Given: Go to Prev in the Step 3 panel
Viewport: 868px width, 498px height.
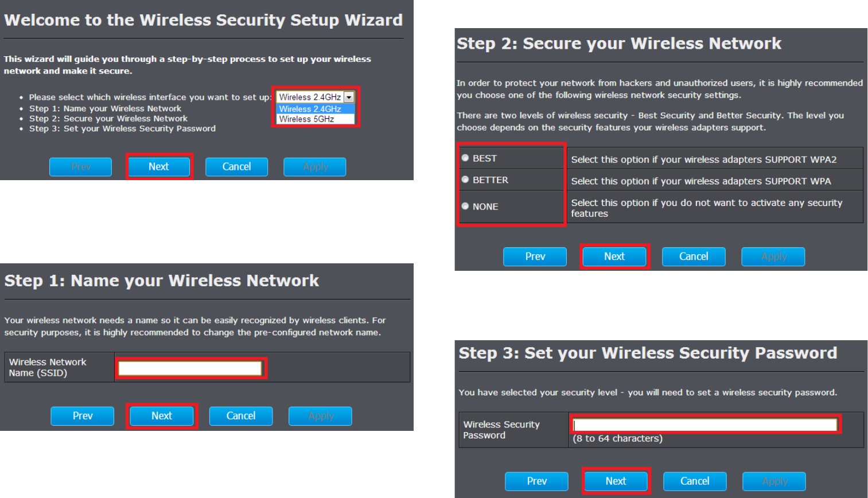Looking at the screenshot, I should coord(537,481).
